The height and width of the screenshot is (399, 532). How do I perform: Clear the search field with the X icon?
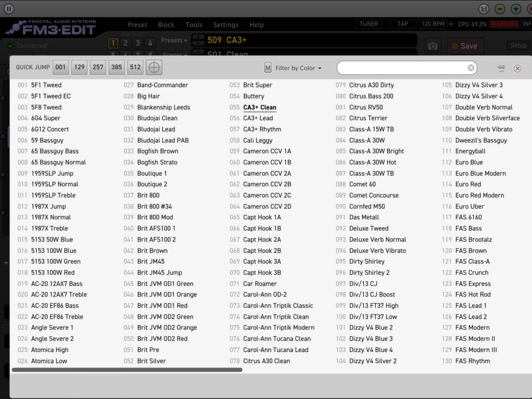(x=471, y=68)
